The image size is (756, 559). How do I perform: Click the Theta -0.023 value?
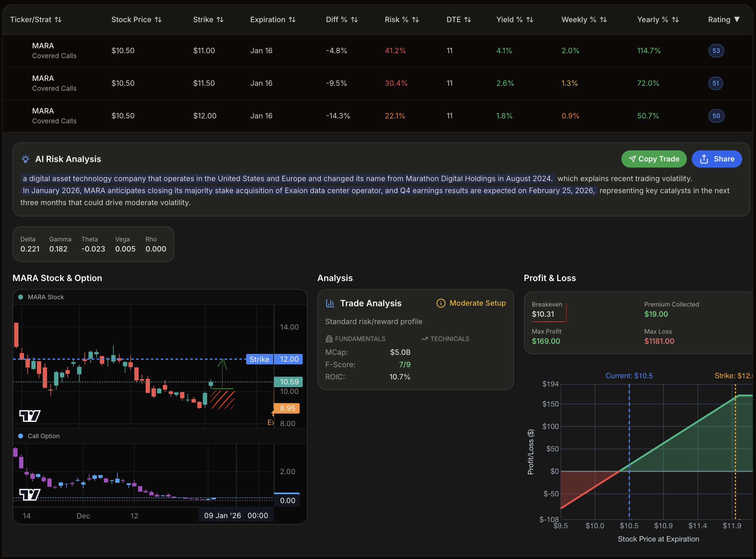tap(93, 249)
